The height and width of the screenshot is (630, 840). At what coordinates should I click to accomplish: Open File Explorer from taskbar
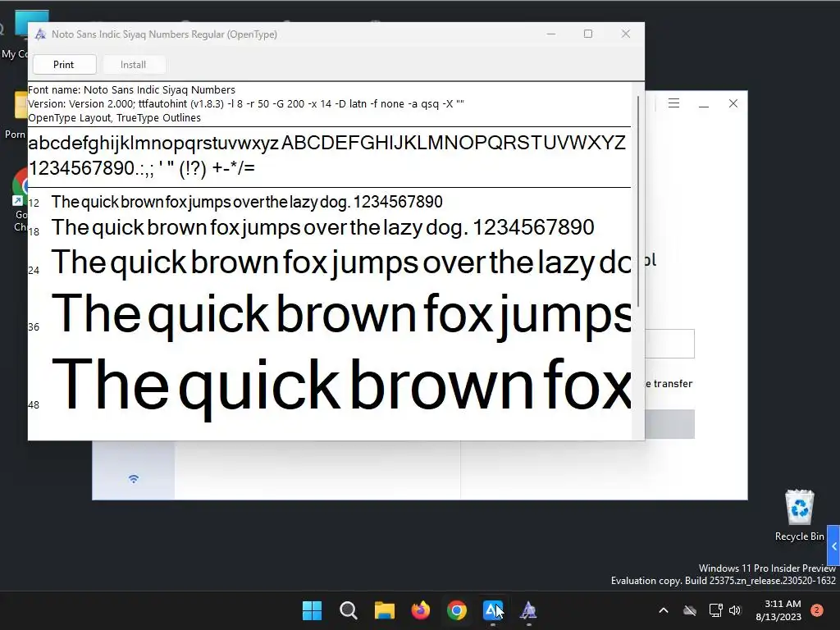pos(385,610)
